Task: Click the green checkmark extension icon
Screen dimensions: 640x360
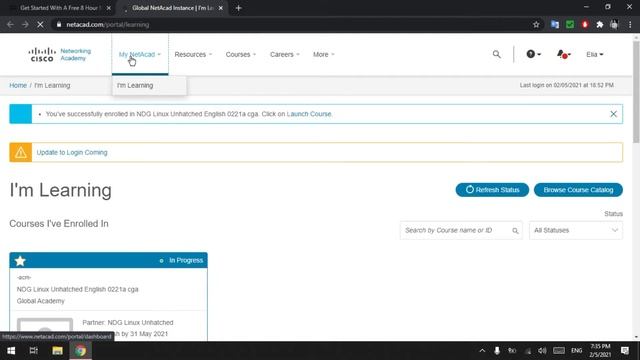Action: pyautogui.click(x=570, y=24)
